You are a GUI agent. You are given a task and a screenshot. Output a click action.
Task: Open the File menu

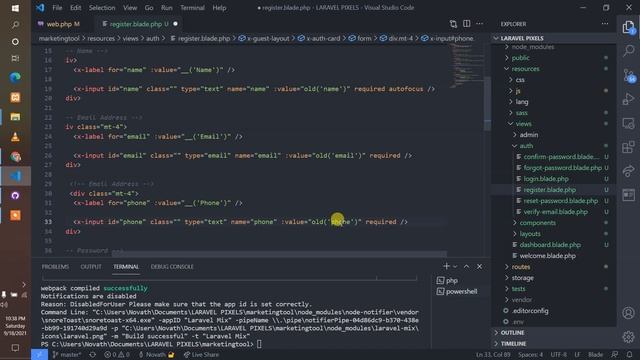pyautogui.click(x=57, y=8)
